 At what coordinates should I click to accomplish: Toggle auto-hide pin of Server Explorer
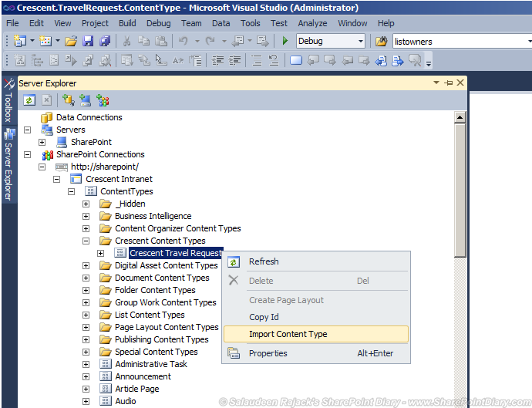tap(449, 83)
